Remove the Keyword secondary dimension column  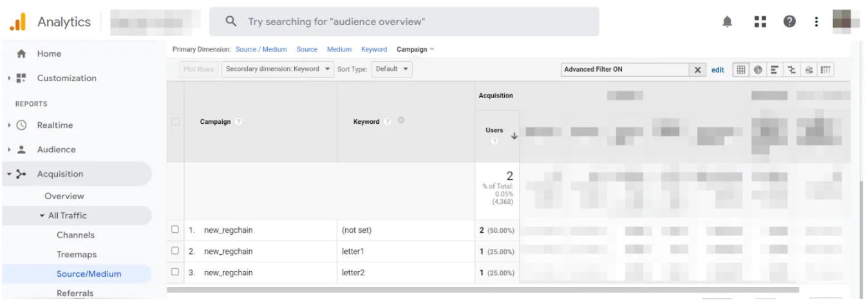pos(402,121)
